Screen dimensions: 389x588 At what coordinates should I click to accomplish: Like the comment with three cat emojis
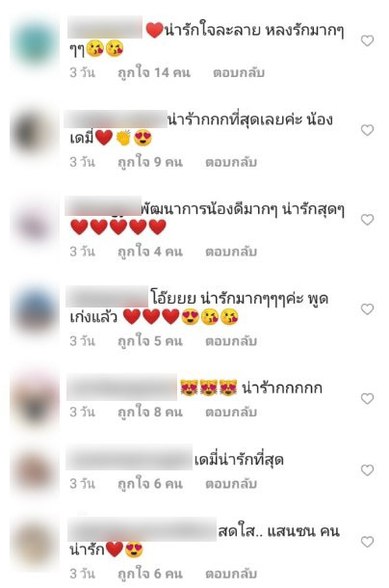pyautogui.click(x=367, y=399)
